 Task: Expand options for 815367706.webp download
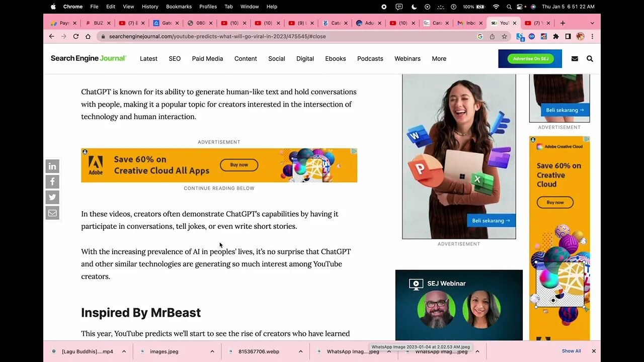point(301,351)
